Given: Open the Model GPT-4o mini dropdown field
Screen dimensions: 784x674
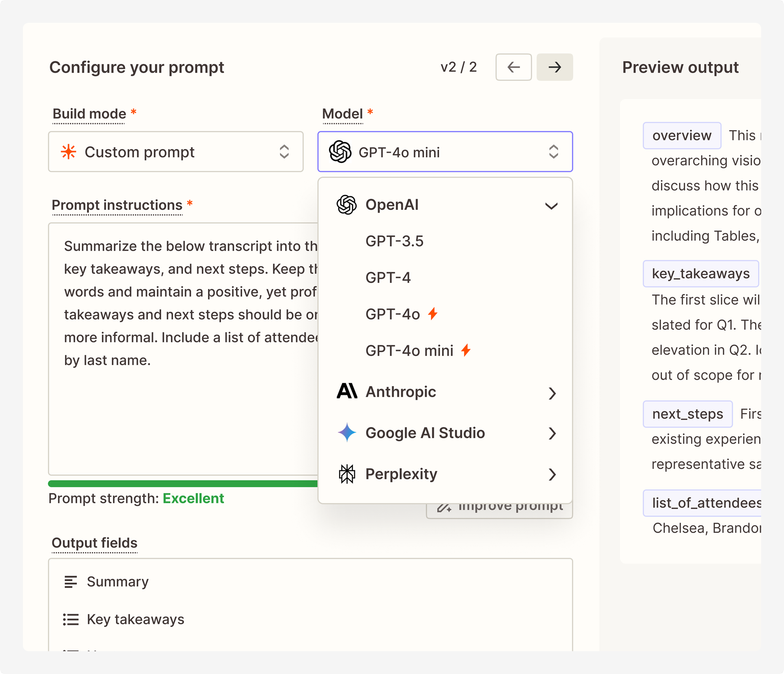Looking at the screenshot, I should [x=445, y=152].
